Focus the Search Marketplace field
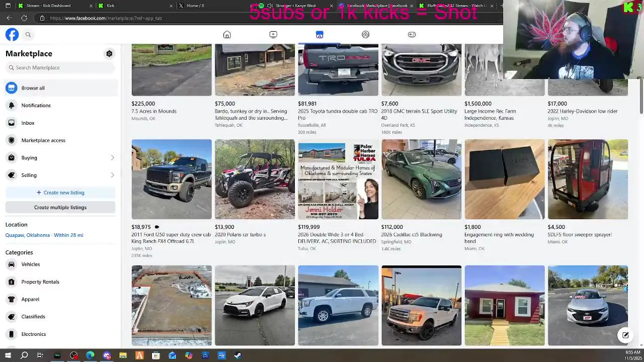This screenshot has height=362, width=644. (60, 67)
